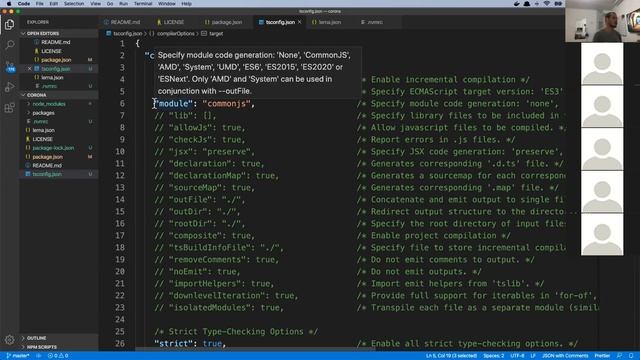Image resolution: width=640 pixels, height=360 pixels.
Task: Open the Go menu
Action: click(x=110, y=4)
